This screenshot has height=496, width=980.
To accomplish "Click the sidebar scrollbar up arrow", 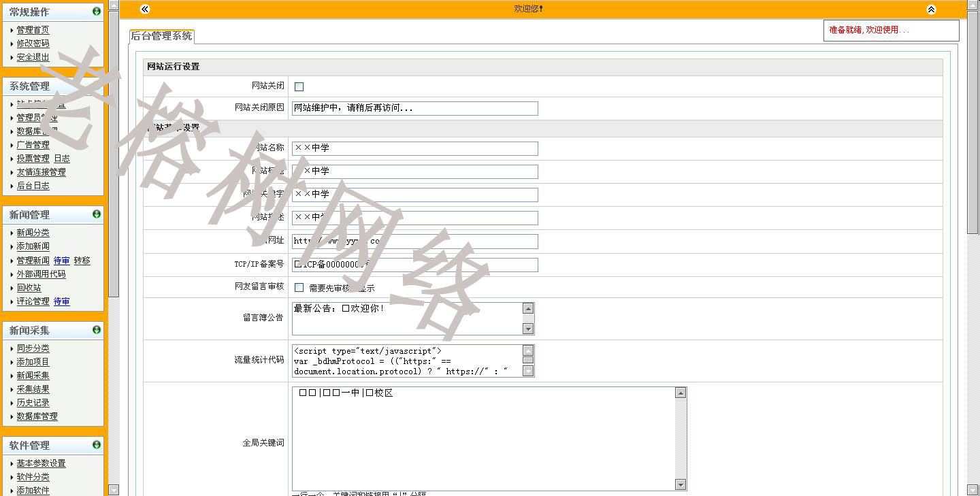I will [x=114, y=5].
